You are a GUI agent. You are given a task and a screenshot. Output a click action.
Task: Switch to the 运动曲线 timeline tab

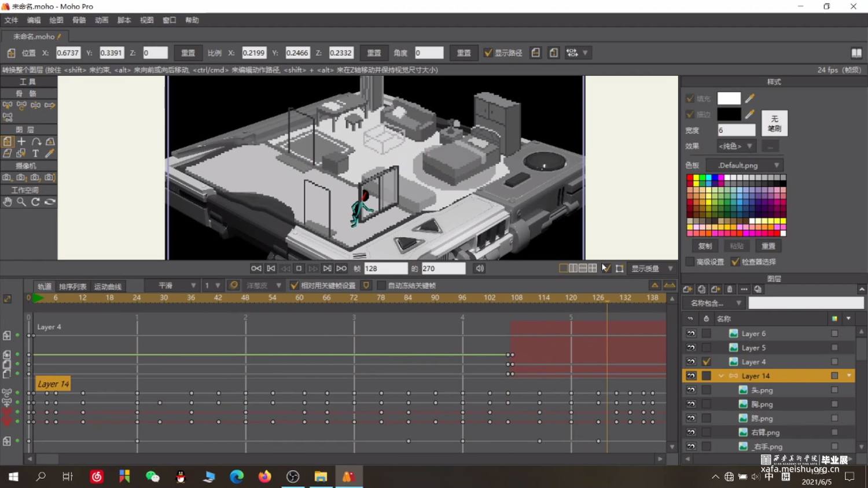click(x=108, y=287)
